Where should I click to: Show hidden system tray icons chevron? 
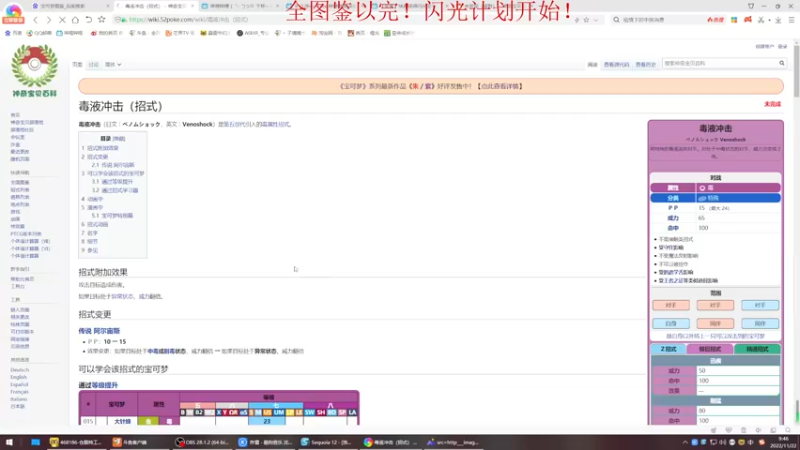click(685, 442)
